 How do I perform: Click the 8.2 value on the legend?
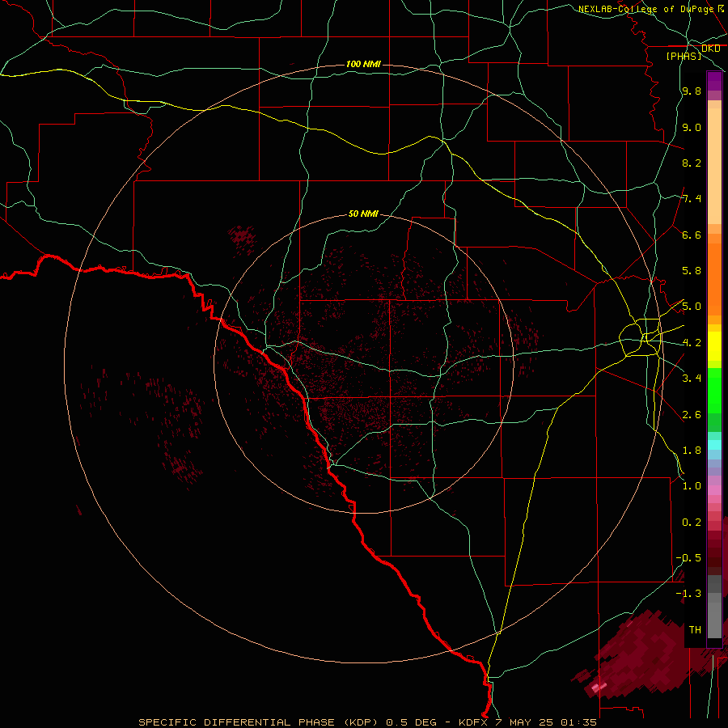692,163
